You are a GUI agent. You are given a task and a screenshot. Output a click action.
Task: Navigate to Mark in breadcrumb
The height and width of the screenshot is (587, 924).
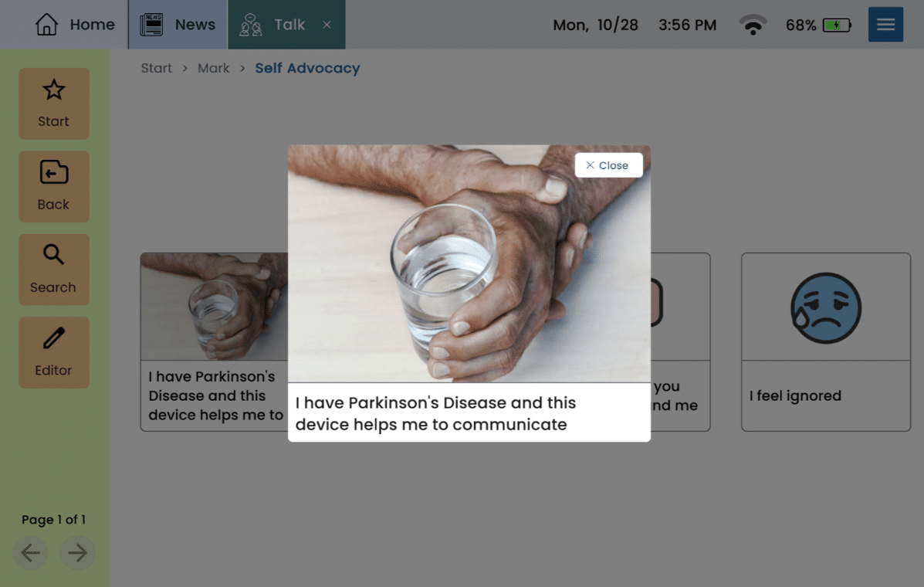click(x=213, y=68)
